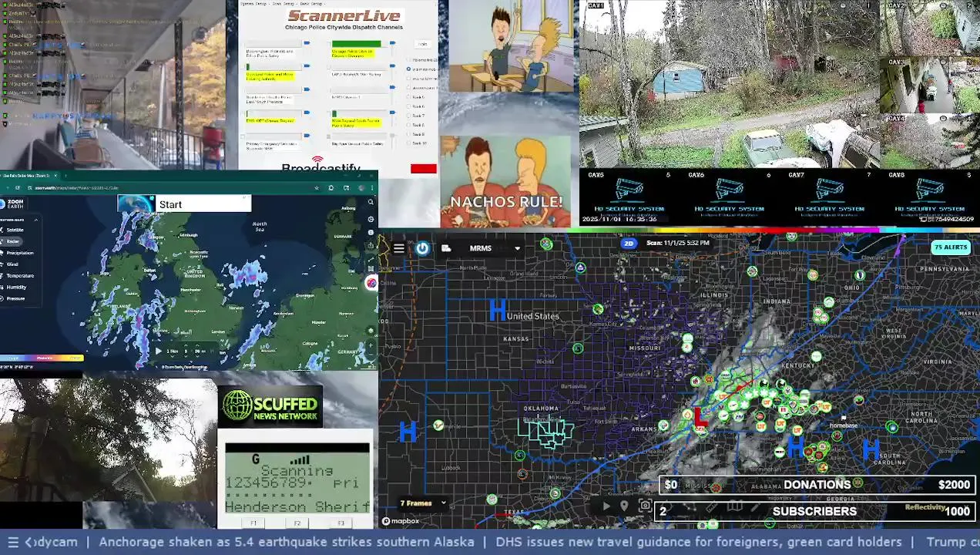Screen dimensions: 980x555
Task: Bookmark page with browser star icon
Action: pos(317,187)
